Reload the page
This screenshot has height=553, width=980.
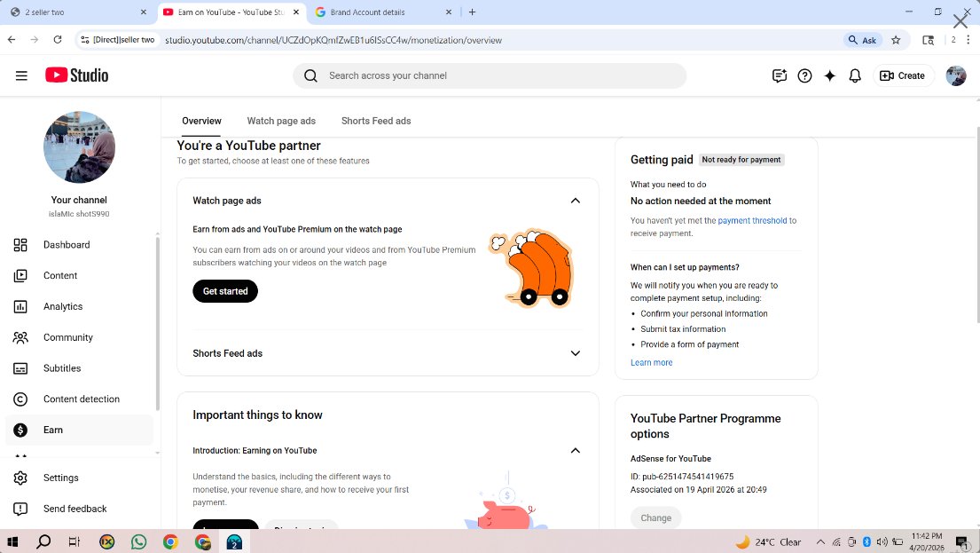click(x=58, y=39)
